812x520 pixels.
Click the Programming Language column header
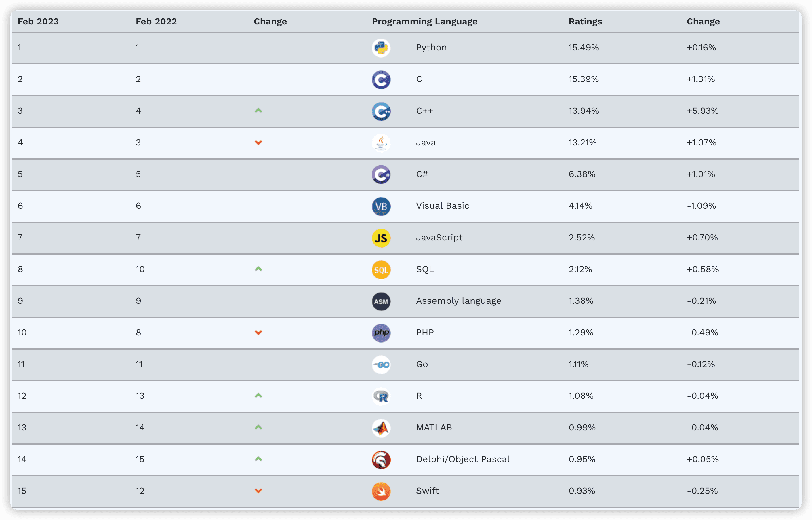pyautogui.click(x=424, y=22)
